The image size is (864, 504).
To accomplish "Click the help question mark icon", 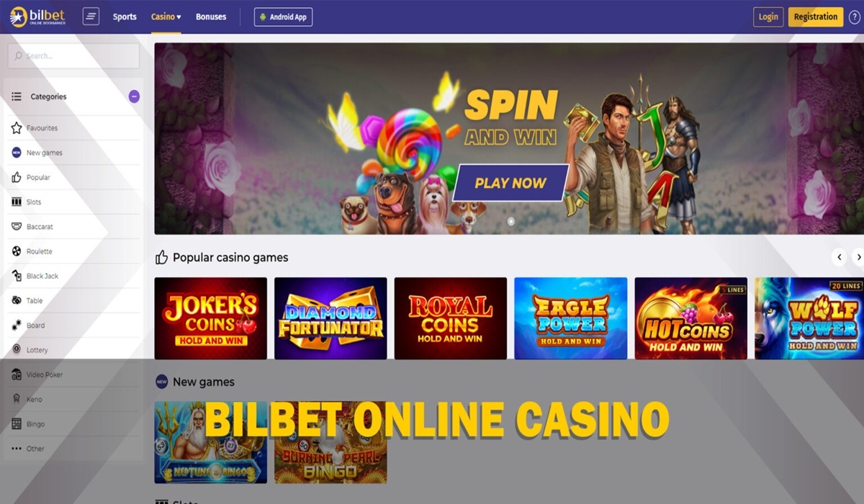I will pos(855,17).
